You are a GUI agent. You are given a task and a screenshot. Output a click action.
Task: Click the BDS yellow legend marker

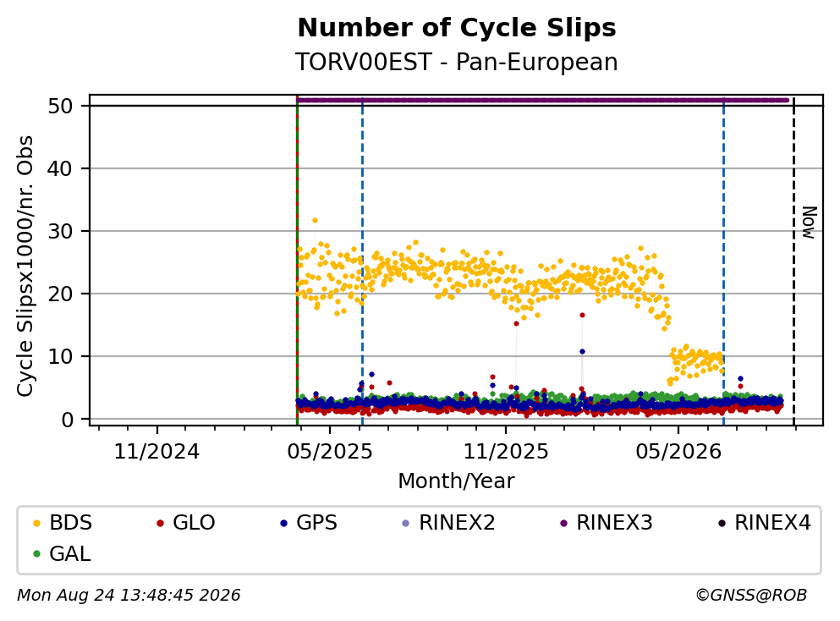pos(36,523)
